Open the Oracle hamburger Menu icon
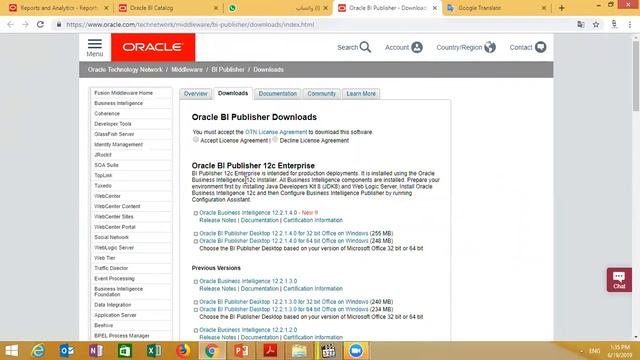The image size is (640, 360). tap(95, 47)
